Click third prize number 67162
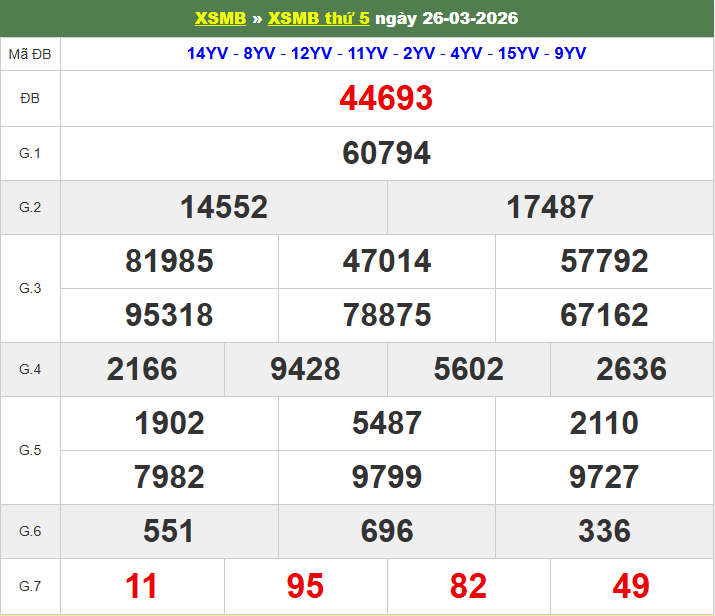 [604, 315]
